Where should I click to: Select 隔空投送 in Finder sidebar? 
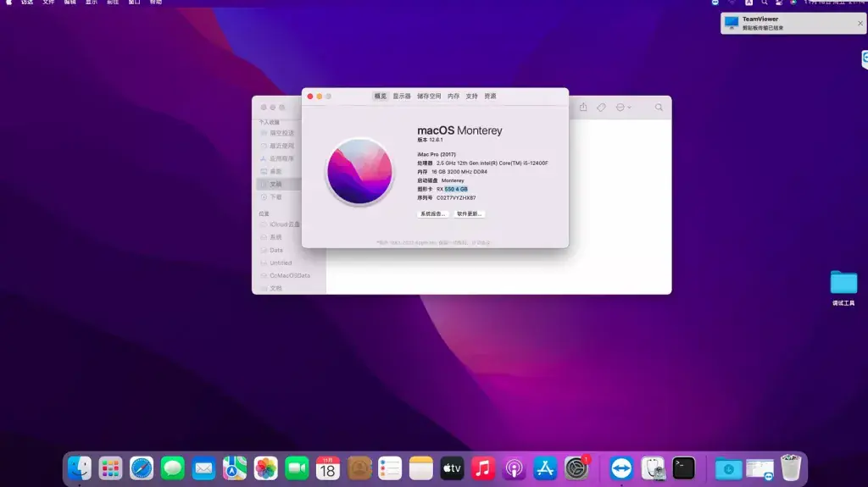click(x=278, y=133)
